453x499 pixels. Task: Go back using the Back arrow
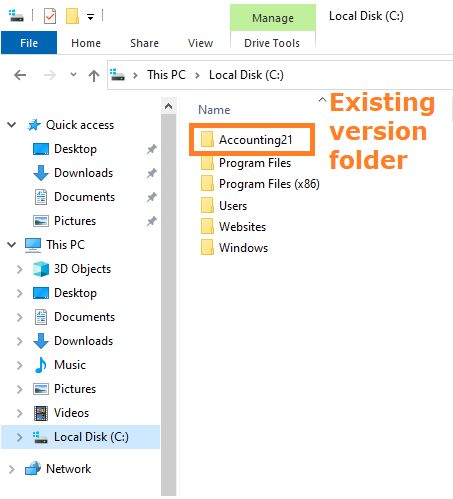coord(20,75)
